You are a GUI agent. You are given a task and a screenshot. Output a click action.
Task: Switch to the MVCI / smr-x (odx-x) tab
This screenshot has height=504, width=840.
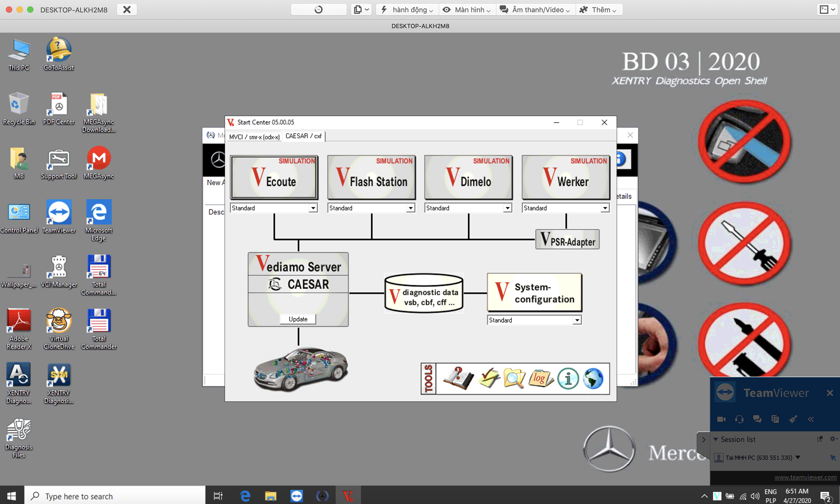click(254, 137)
